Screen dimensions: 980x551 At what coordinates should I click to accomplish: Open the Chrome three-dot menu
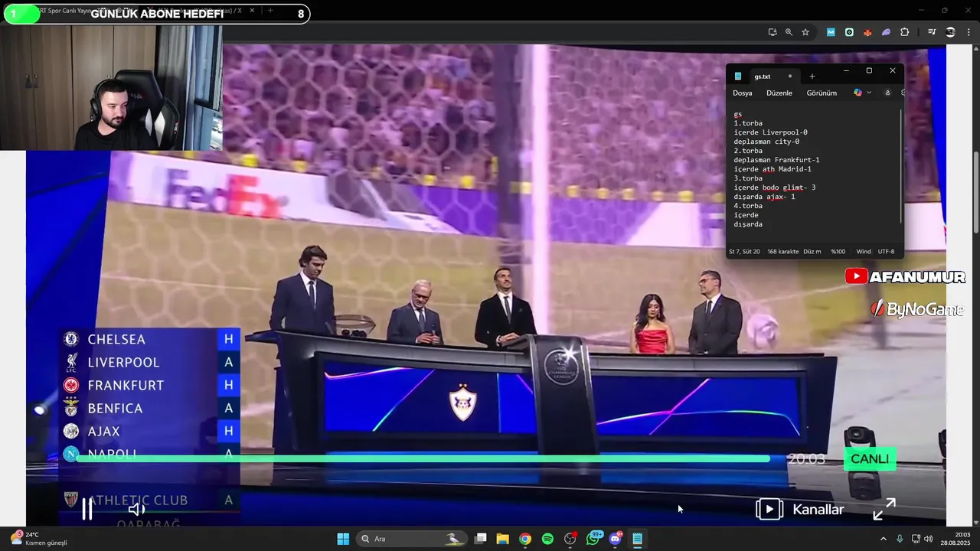point(969,32)
